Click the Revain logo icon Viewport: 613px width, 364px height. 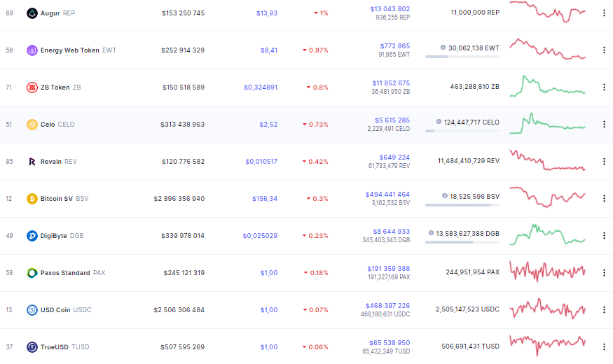pos(32,162)
